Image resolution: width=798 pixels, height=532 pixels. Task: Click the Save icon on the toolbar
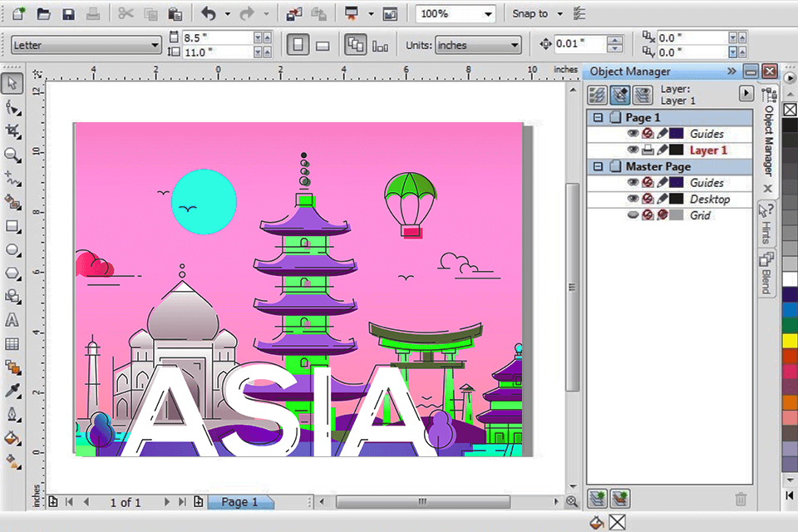point(68,13)
